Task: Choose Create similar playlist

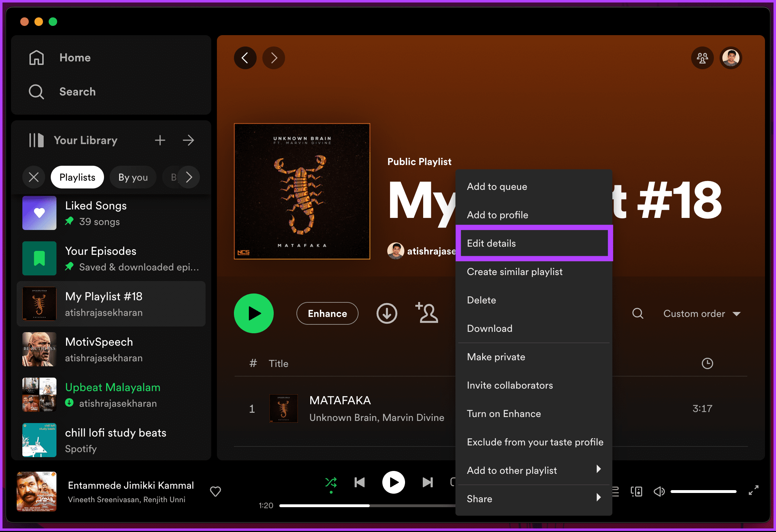Action: point(534,272)
